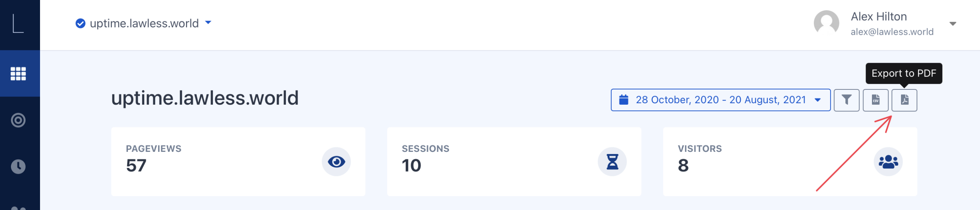
Task: Open the filter funnel button
Action: tap(846, 100)
